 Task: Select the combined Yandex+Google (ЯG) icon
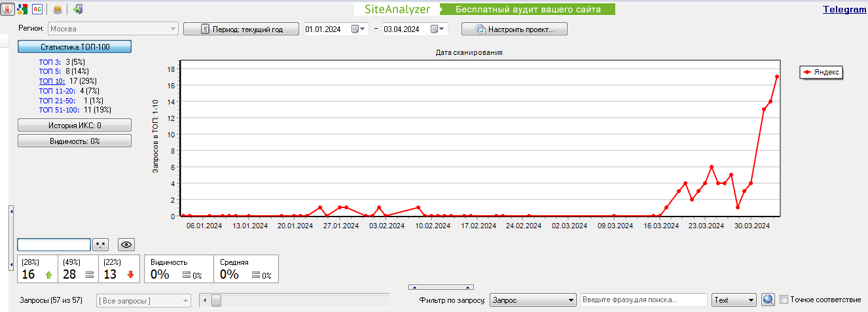(37, 9)
